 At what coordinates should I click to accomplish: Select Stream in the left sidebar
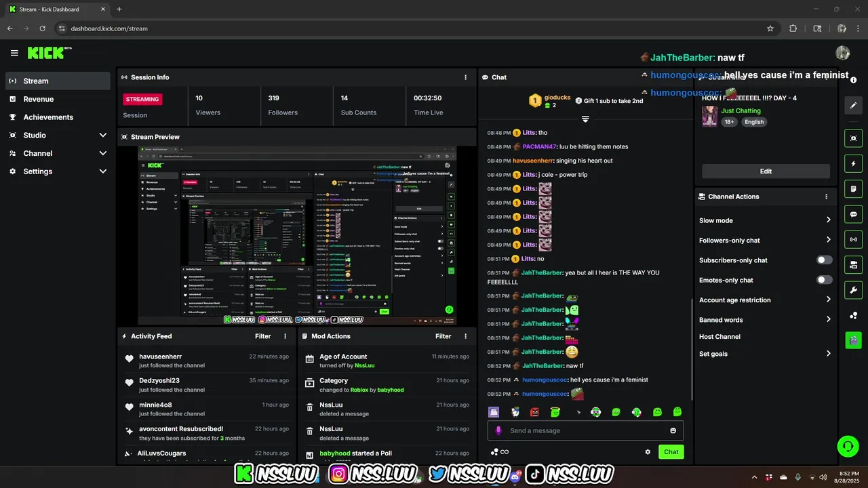click(57, 81)
